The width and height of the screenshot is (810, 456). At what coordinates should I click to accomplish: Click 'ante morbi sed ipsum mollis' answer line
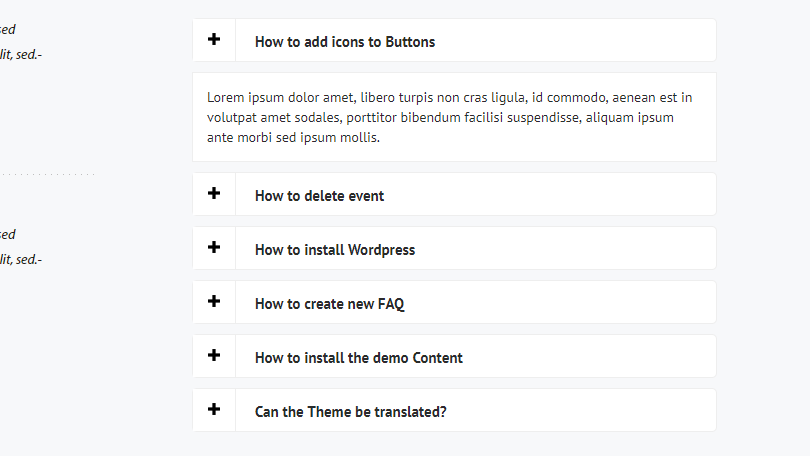[x=294, y=138]
